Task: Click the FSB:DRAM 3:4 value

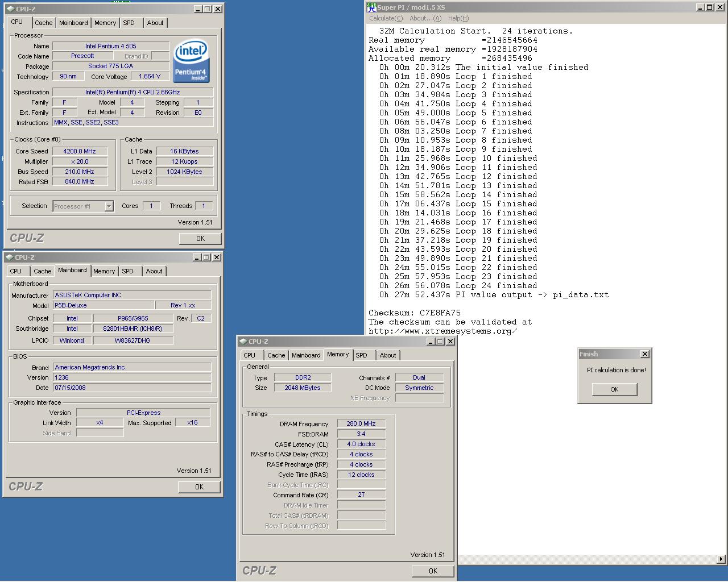Action: coord(361,434)
